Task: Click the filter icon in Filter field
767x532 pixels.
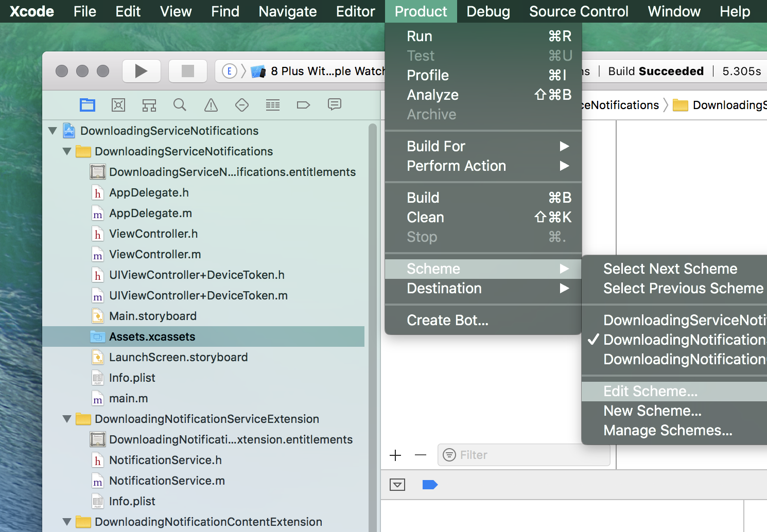Action: pos(449,455)
